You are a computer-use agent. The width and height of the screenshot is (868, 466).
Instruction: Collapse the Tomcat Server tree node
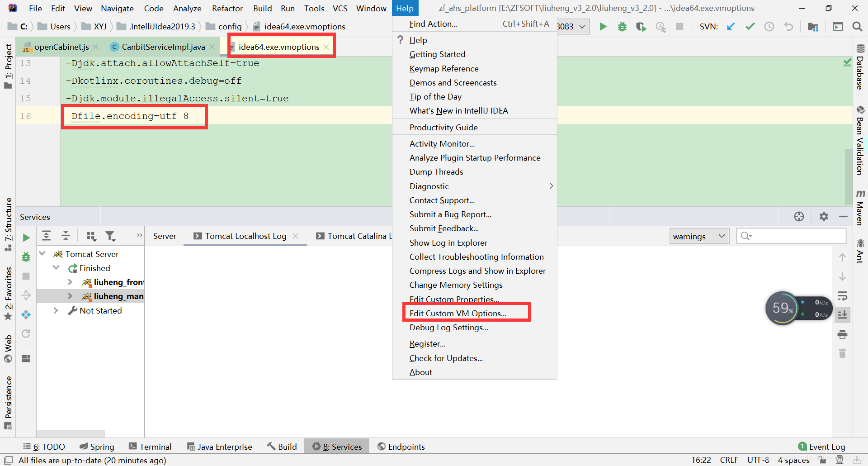(x=42, y=253)
